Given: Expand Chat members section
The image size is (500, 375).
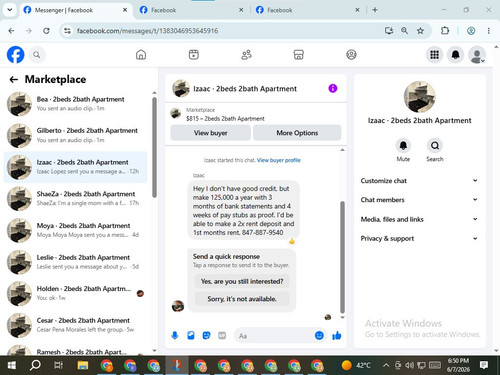Looking at the screenshot, I should pos(419,200).
